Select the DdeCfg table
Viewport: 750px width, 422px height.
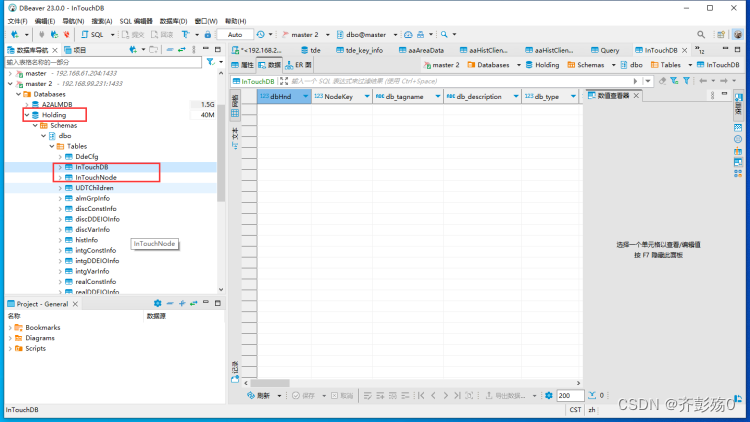(87, 156)
